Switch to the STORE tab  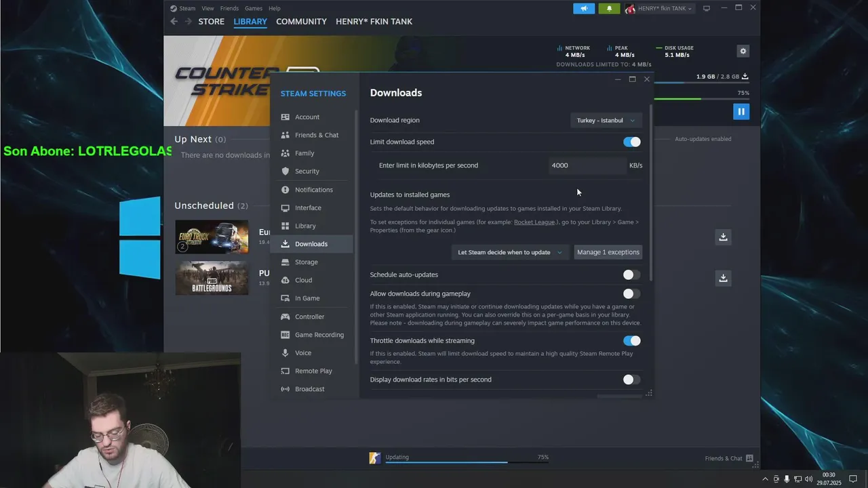coord(211,22)
